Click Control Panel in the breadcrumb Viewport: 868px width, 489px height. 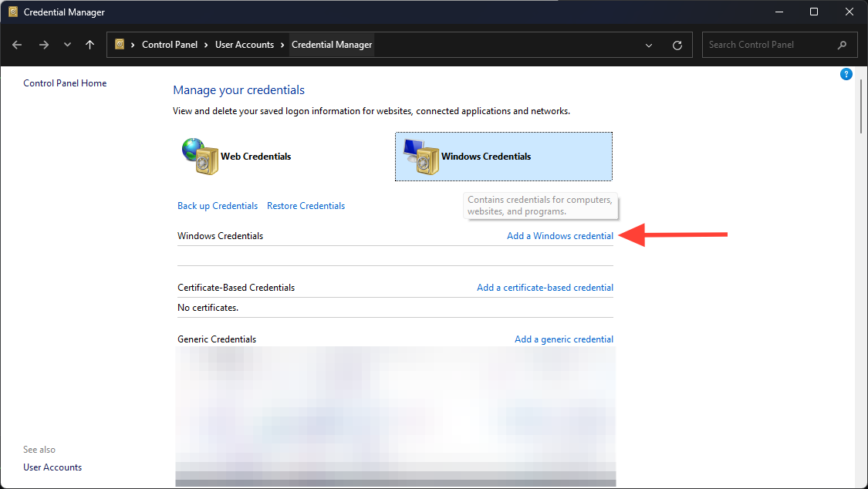[170, 45]
